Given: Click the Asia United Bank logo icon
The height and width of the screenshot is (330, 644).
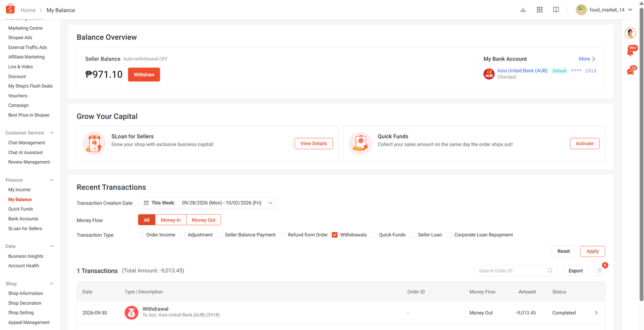Looking at the screenshot, I should coord(489,74).
